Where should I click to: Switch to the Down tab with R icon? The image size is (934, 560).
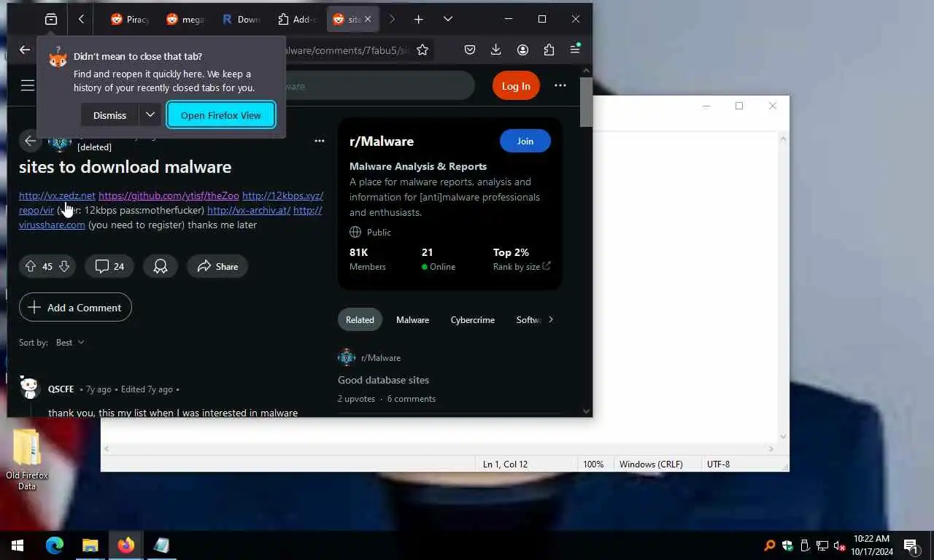(x=240, y=20)
